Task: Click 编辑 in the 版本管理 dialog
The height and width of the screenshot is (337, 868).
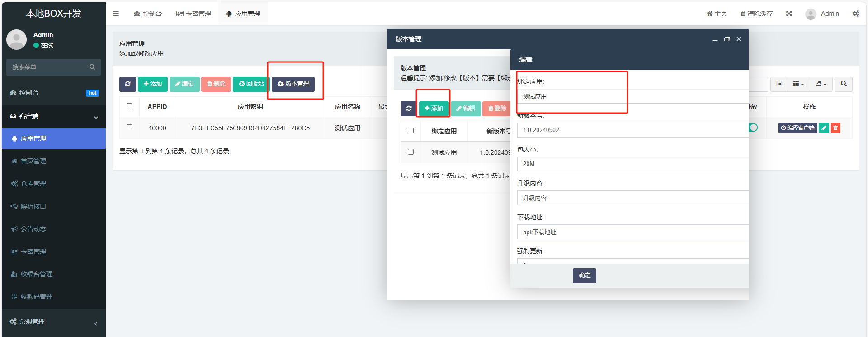Action: click(466, 109)
